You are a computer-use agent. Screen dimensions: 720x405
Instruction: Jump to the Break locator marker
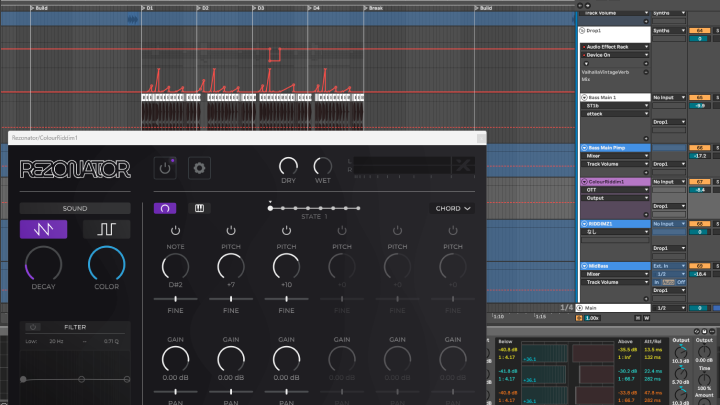[x=374, y=8]
